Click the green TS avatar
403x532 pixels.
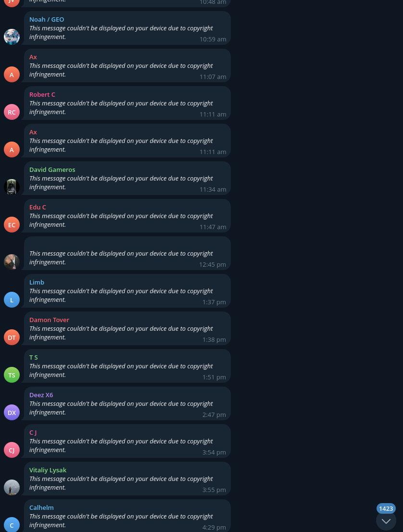tap(12, 375)
